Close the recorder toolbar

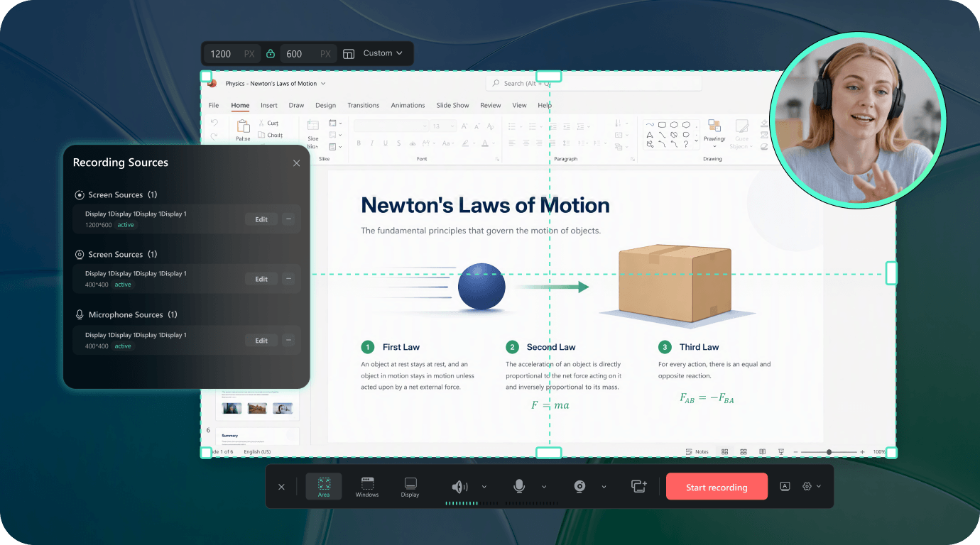tap(281, 487)
